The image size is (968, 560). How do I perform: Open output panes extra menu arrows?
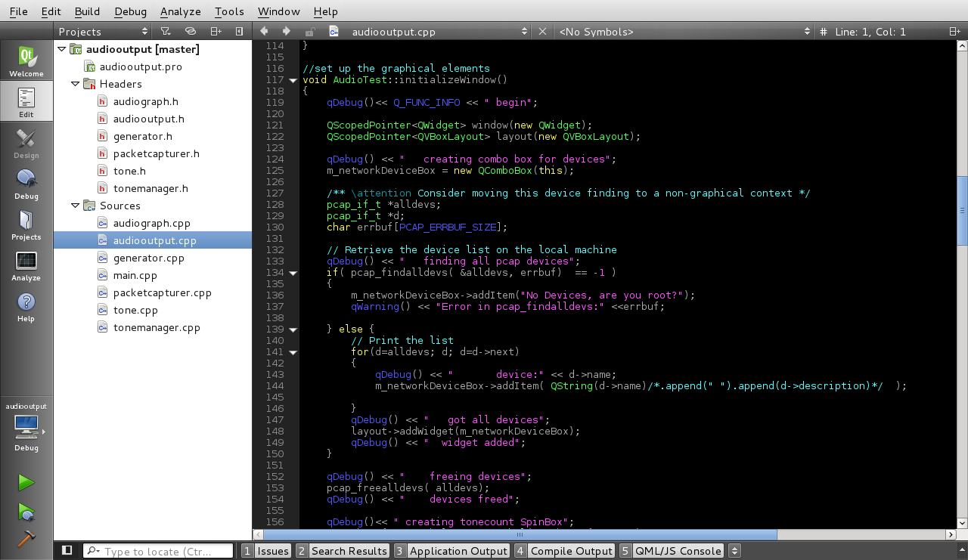click(734, 551)
